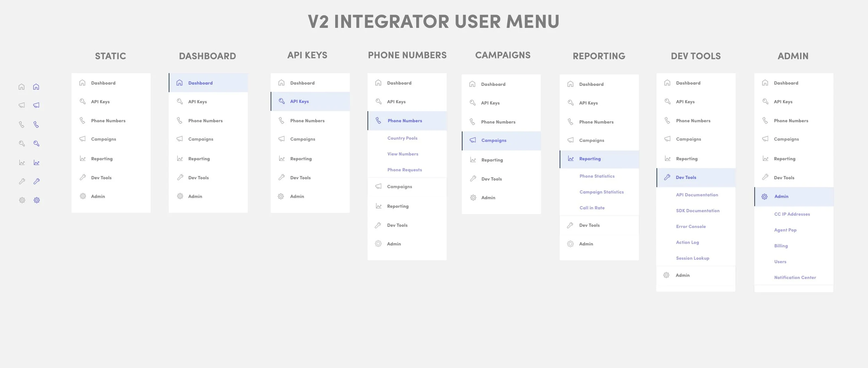
Task: Open CC IP Addresses under Admin
Action: (x=792, y=214)
